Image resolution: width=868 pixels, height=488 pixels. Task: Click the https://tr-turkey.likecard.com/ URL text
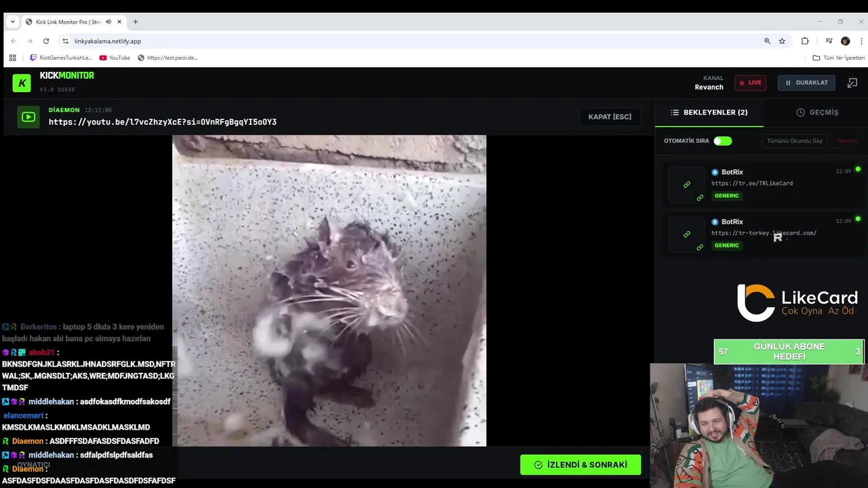[x=764, y=233]
